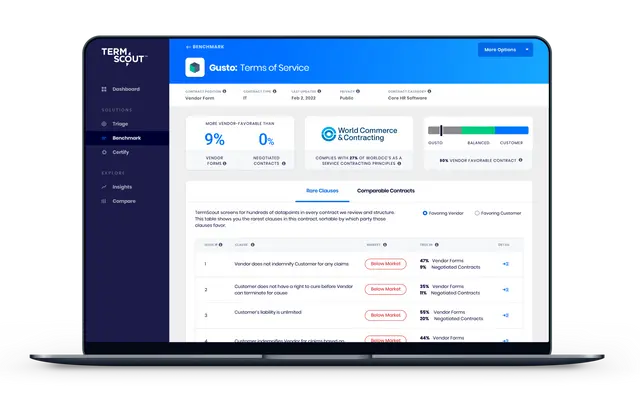Click the Gusto contract logo icon
This screenshot has height=400, width=640.
click(195, 67)
